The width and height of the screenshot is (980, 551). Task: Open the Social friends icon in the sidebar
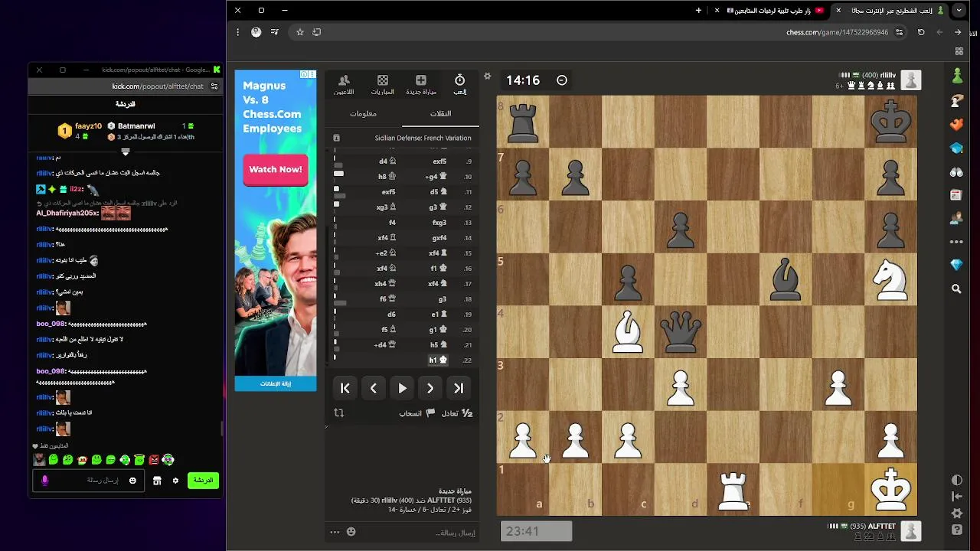click(x=957, y=218)
